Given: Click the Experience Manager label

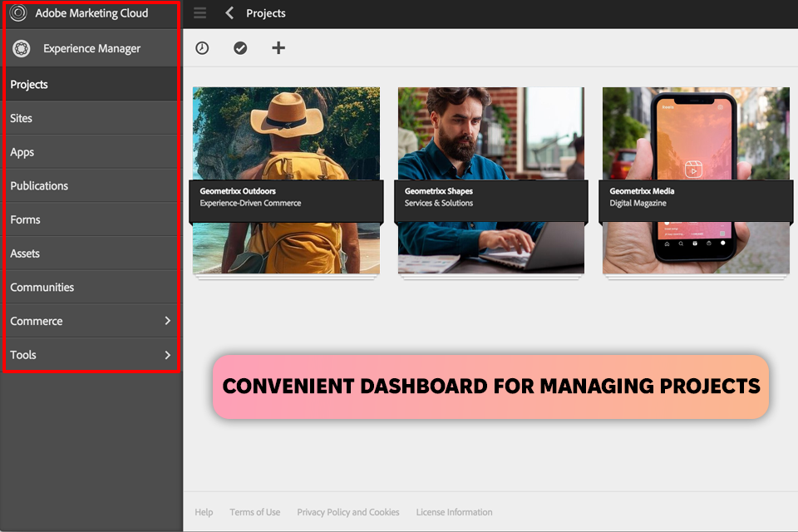Looking at the screenshot, I should [x=91, y=48].
